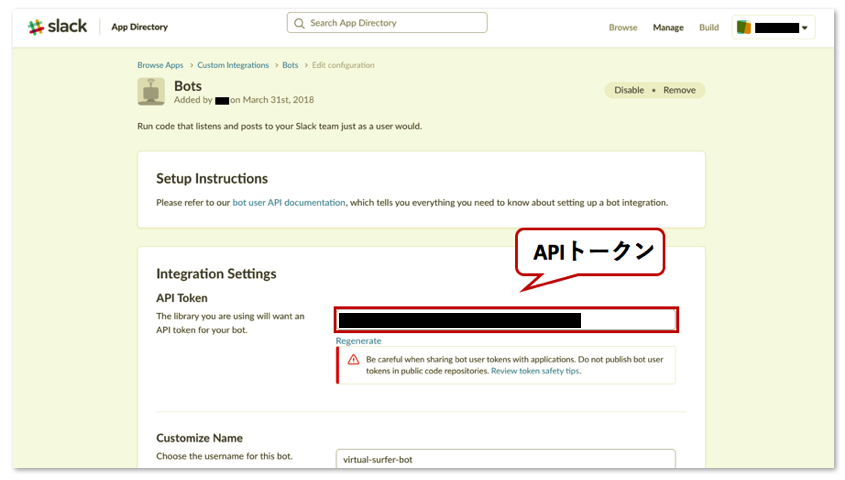Viewport: 845px width, 480px height.
Task: Click the 'Added by ... March 31st, 2018' text
Action: 244,100
